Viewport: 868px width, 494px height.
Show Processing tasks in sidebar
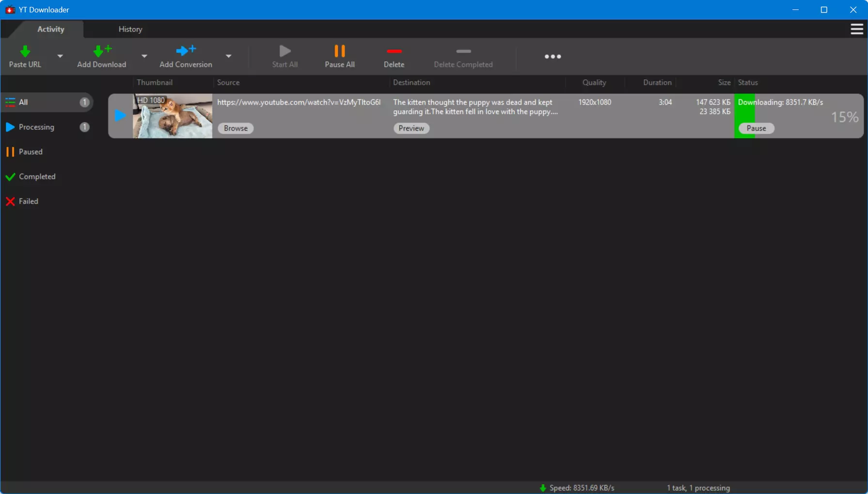(x=47, y=127)
